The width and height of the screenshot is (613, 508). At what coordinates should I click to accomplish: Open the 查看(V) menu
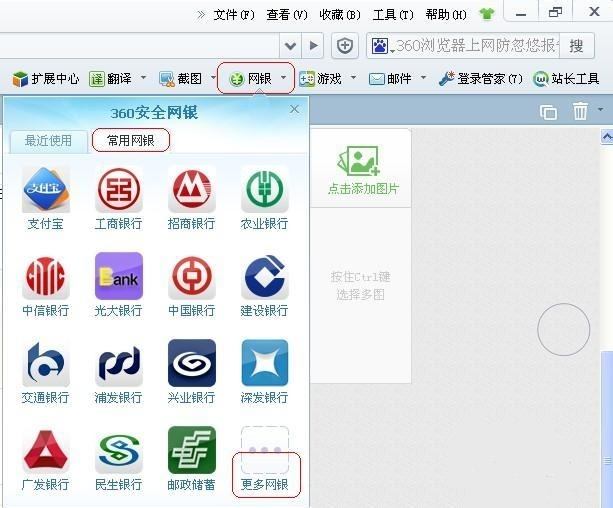287,15
